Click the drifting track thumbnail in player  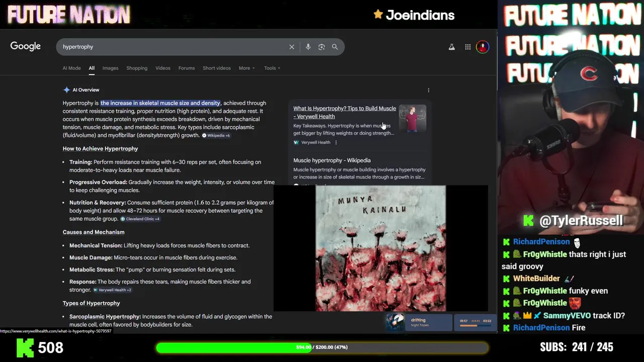pyautogui.click(x=395, y=322)
